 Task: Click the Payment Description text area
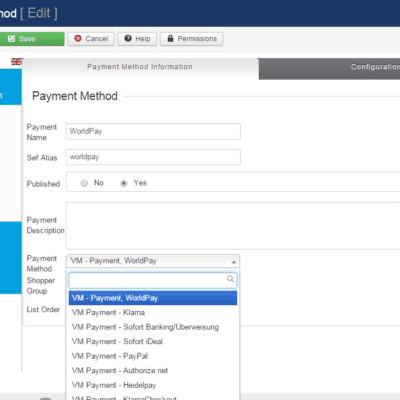[x=233, y=226]
